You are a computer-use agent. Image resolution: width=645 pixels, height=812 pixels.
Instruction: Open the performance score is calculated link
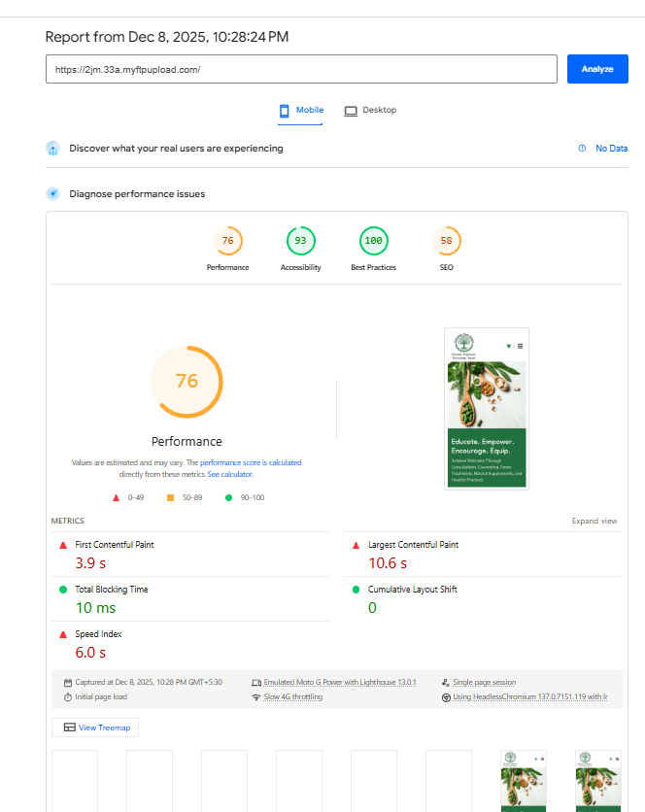(x=251, y=463)
